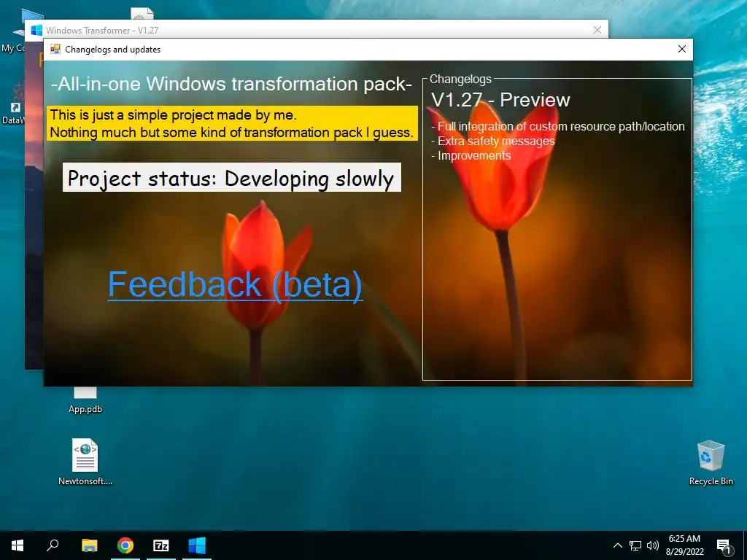Click the Changelogs and updates window icon
Viewport: 747px width, 560px height.
click(55, 49)
